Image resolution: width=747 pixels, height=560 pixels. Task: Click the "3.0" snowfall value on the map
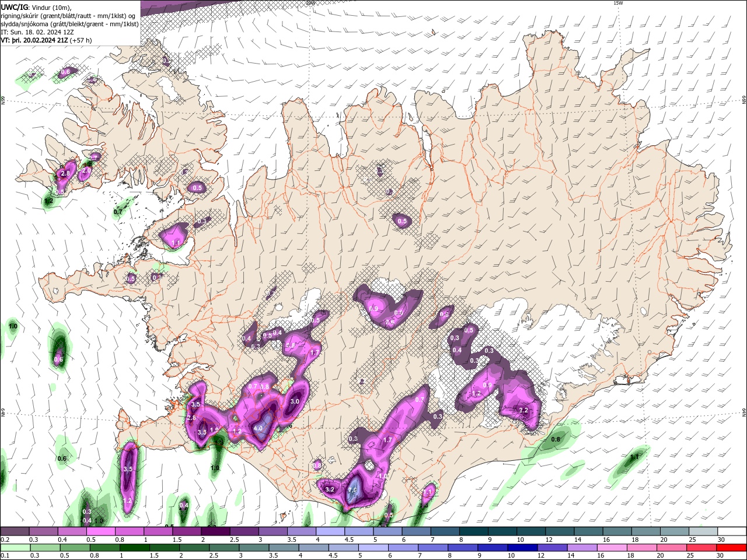(x=295, y=401)
